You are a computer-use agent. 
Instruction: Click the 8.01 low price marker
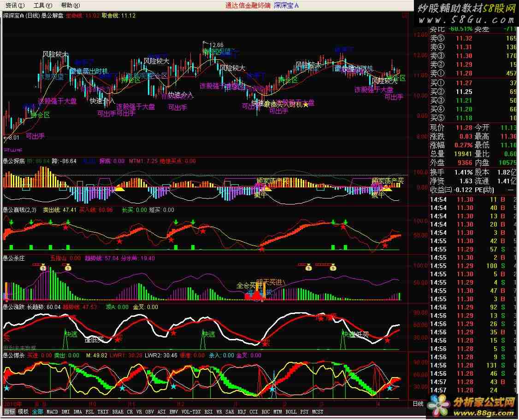14,138
